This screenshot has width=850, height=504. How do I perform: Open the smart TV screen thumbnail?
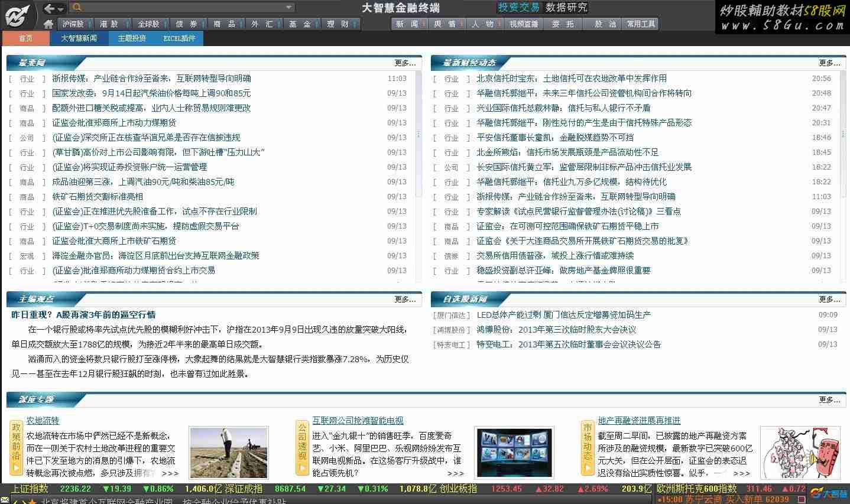[514, 453]
